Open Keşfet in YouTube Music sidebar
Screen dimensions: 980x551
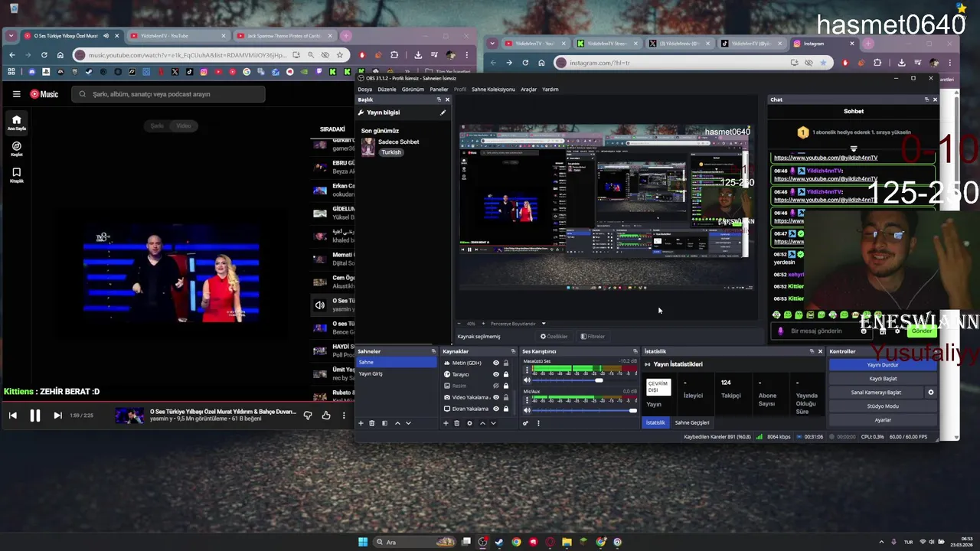[16, 148]
